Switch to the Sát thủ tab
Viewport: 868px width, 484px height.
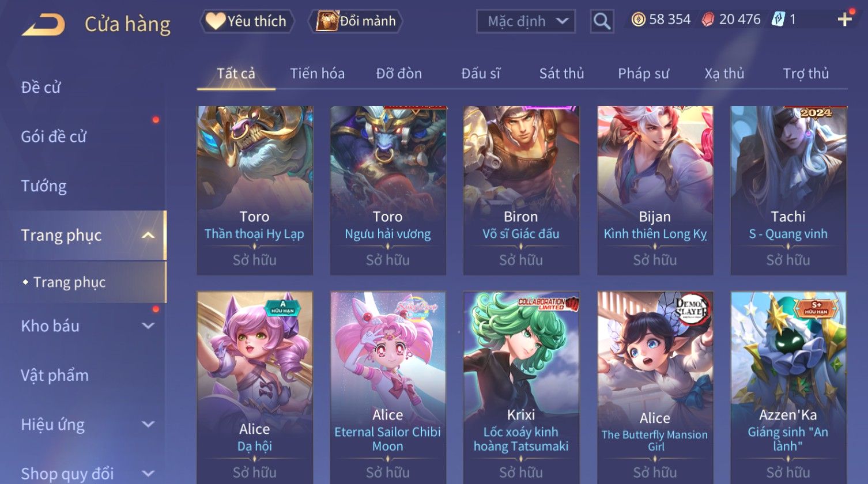tap(561, 74)
